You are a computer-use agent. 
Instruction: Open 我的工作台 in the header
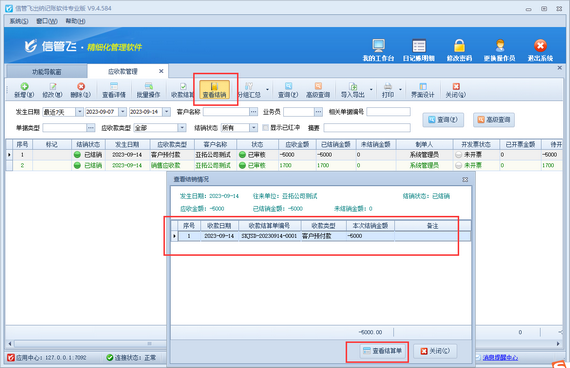[x=378, y=50]
